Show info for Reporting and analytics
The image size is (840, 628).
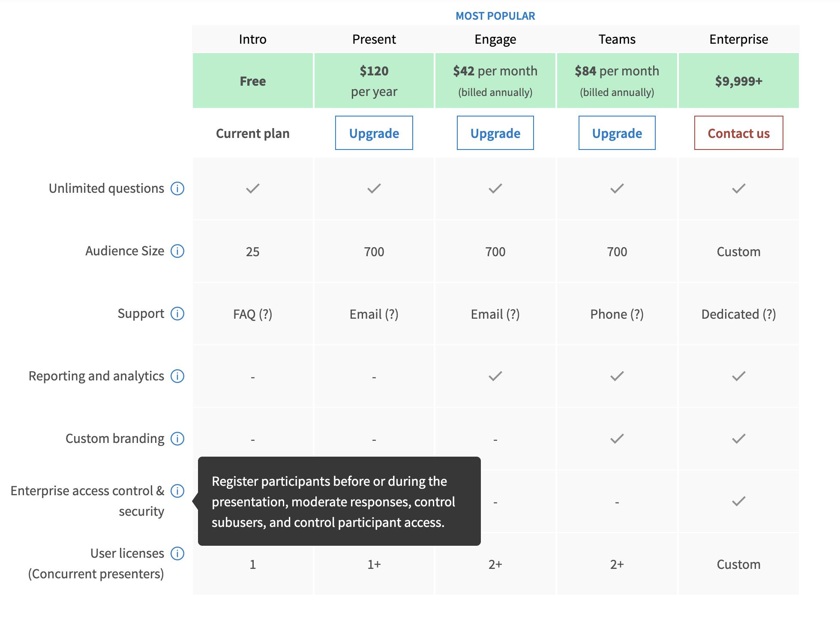point(177,376)
